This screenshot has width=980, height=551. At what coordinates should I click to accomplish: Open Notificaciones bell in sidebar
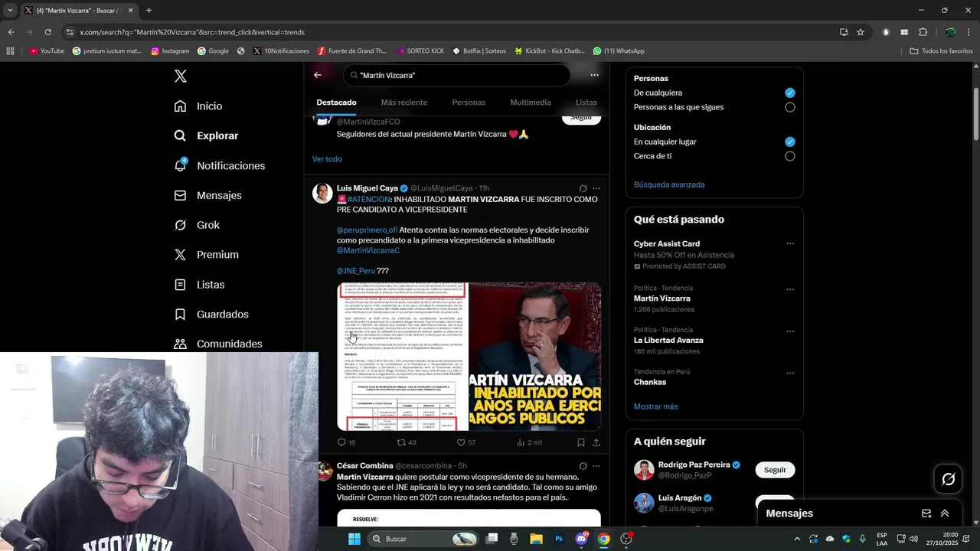click(x=219, y=165)
